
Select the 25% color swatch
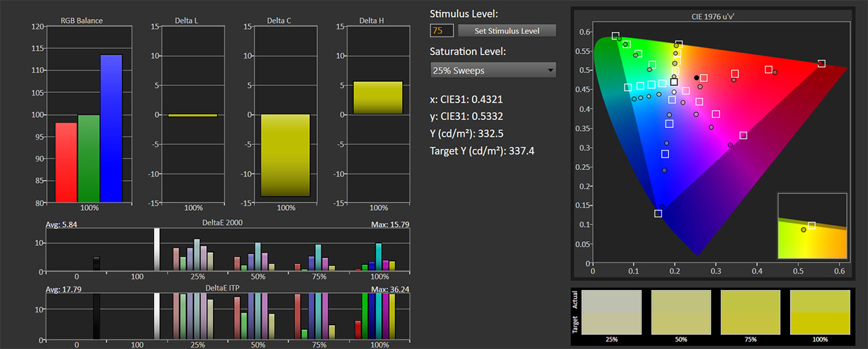coord(612,312)
